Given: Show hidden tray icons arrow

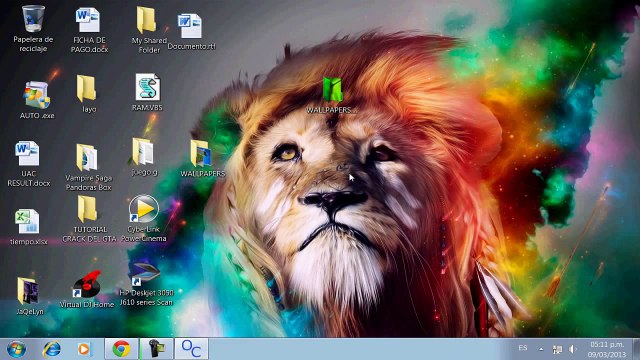Looking at the screenshot, I should coord(541,349).
